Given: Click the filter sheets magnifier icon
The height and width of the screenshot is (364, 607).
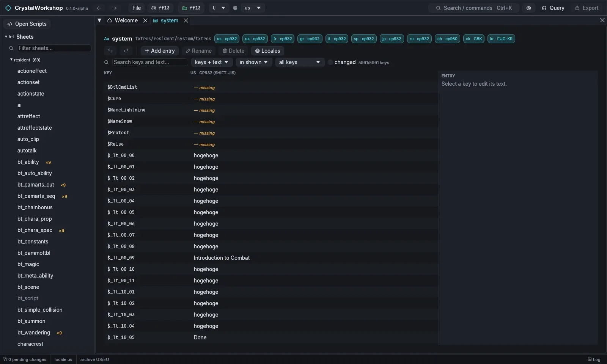Looking at the screenshot, I should [11, 48].
